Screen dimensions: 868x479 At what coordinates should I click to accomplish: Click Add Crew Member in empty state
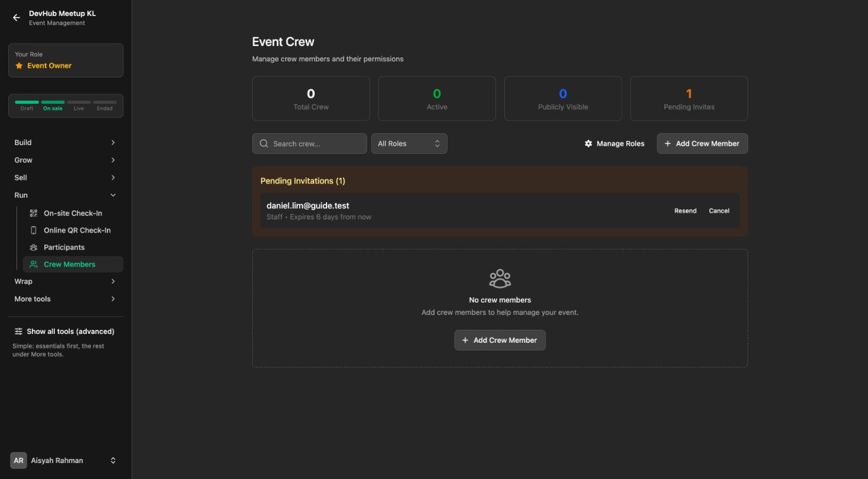click(x=500, y=340)
